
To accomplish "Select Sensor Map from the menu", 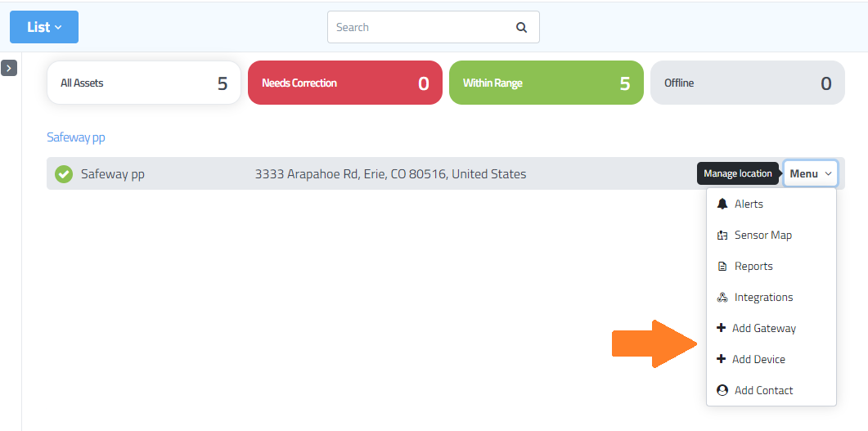I will click(x=762, y=235).
